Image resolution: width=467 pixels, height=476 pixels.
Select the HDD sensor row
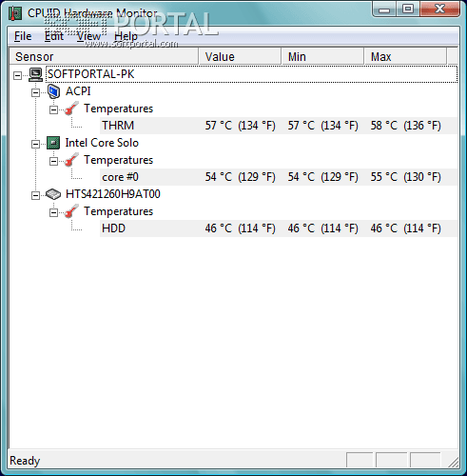pyautogui.click(x=279, y=228)
